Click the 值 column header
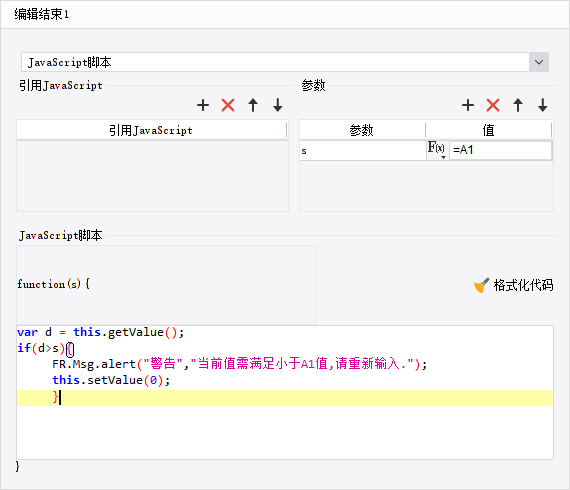 (x=489, y=130)
